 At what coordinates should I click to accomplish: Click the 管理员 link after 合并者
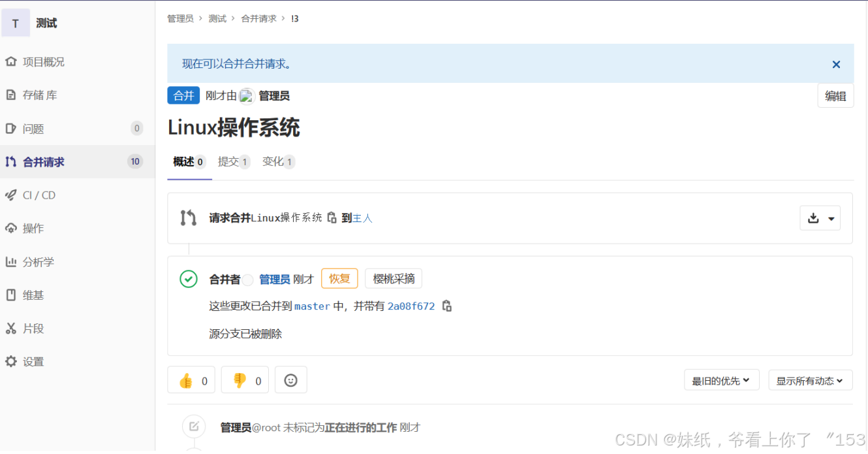point(275,279)
